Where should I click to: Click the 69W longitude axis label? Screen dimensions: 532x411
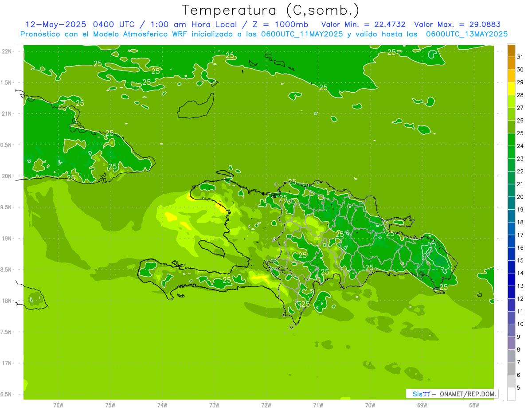point(422,405)
